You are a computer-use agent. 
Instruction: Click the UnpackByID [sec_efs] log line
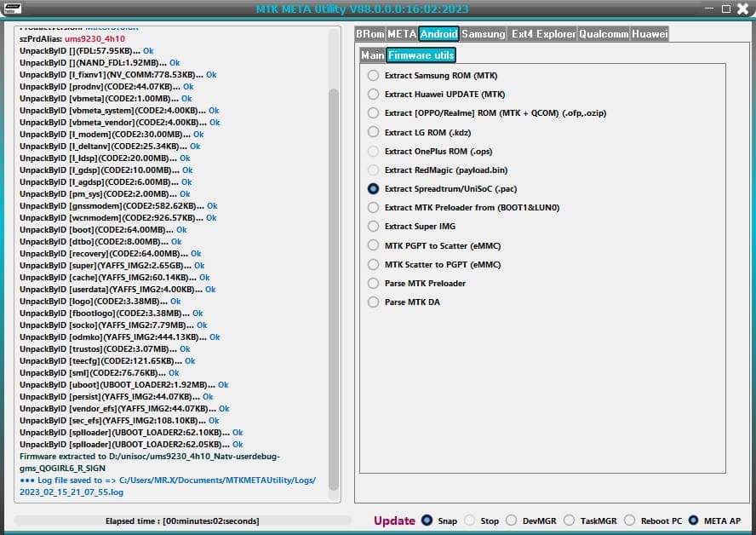[119, 420]
